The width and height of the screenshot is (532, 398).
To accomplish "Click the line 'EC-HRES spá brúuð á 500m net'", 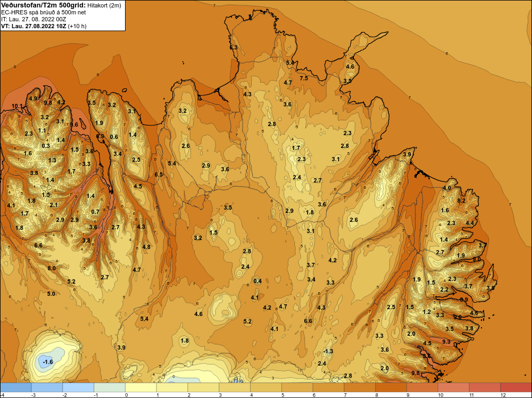I will [44, 12].
